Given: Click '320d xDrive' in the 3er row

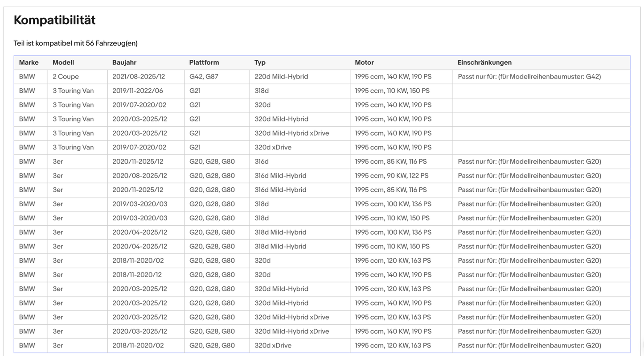Looking at the screenshot, I should point(273,346).
